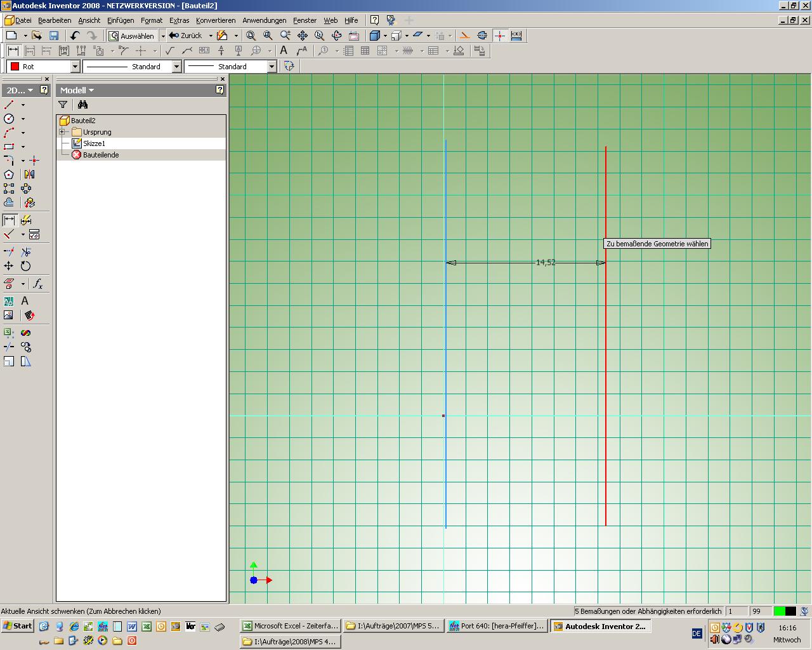Activate the Mirror sketch tool

tap(29, 175)
